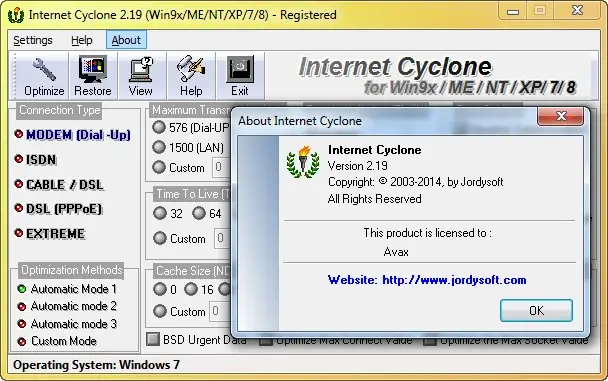Close the Internet Cyclone main window
Viewport: 608px width, 381px height.
point(578,10)
